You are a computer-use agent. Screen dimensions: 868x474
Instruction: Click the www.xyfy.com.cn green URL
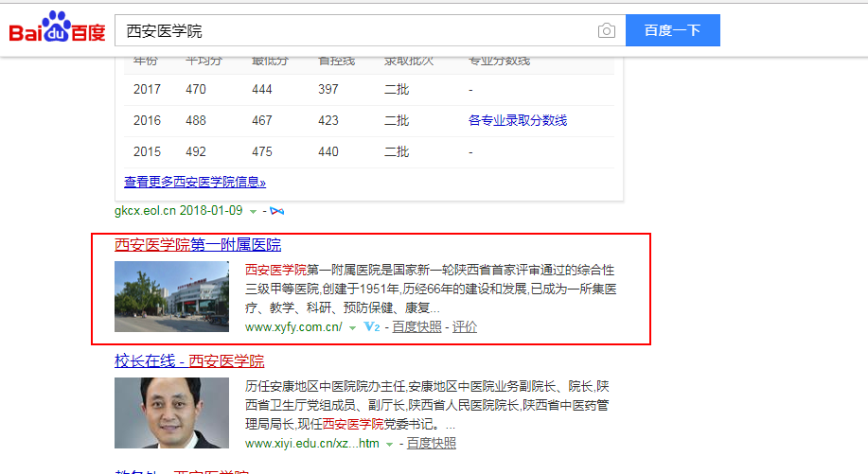tap(293, 327)
